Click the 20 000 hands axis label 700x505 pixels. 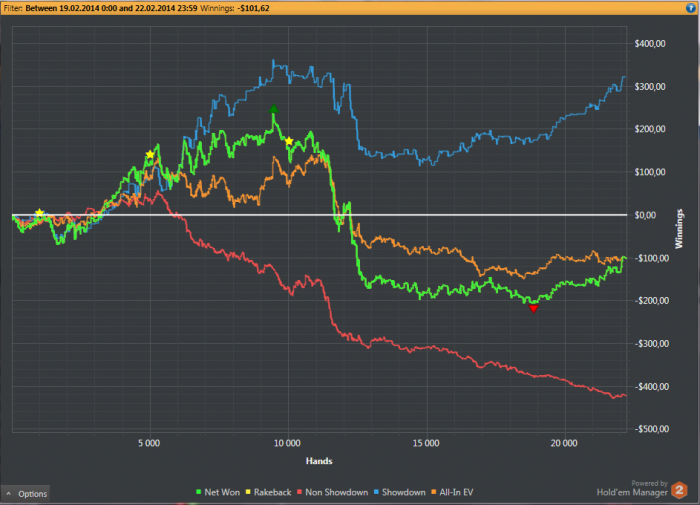click(564, 443)
